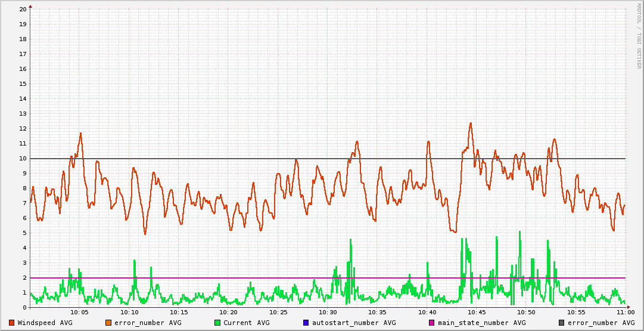This screenshot has width=644, height=331.
Task: Click the y-axis label 10
Action: (x=23, y=159)
